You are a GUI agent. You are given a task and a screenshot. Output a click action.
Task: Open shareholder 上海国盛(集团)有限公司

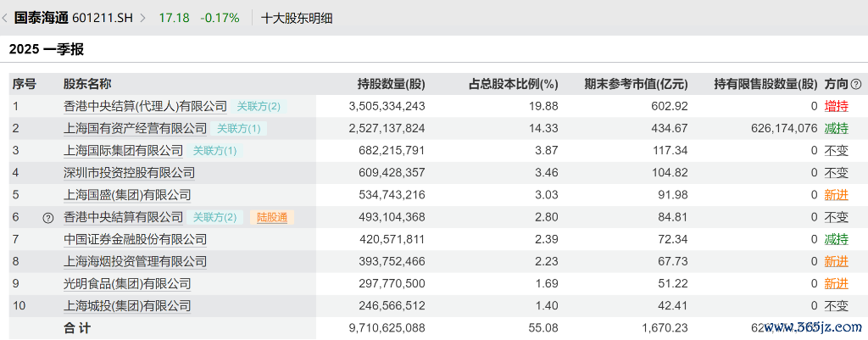(x=127, y=195)
